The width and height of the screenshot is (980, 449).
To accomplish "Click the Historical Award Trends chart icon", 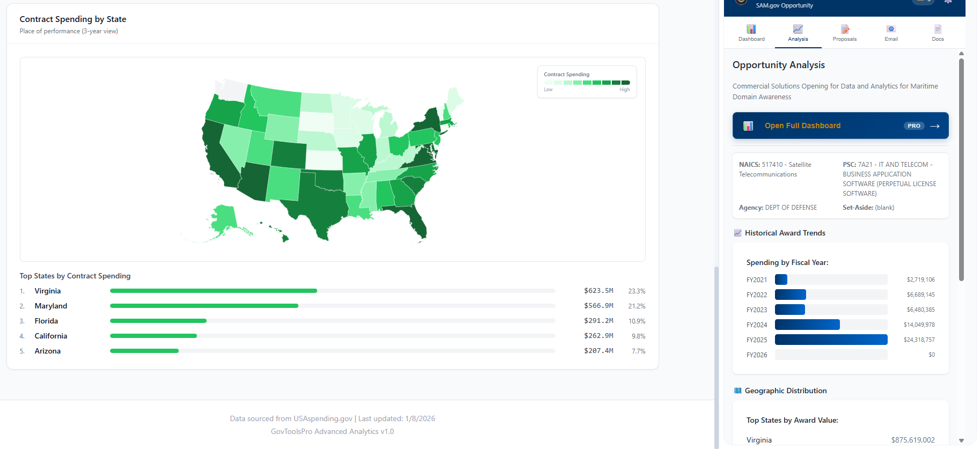I will 737,232.
